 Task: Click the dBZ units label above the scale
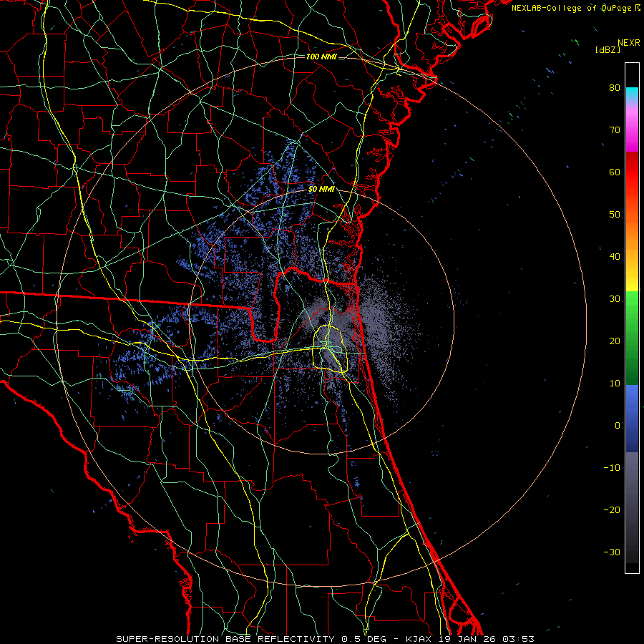coord(608,49)
